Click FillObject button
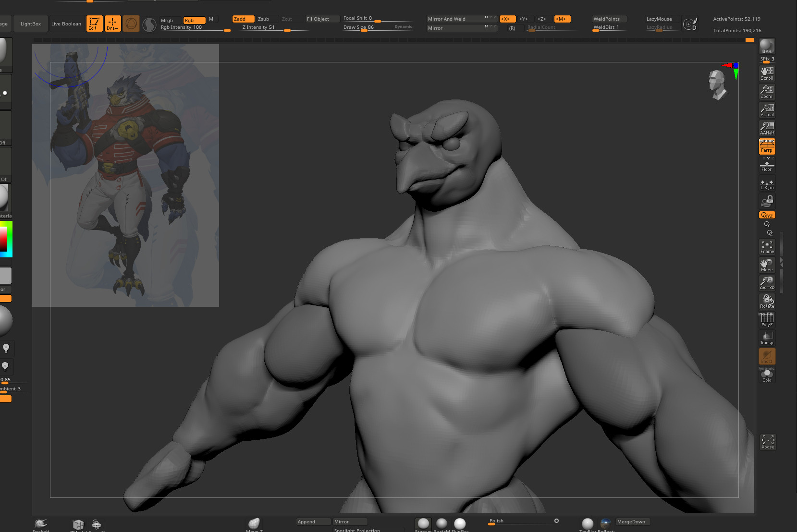This screenshot has height=532, width=797. [322, 19]
